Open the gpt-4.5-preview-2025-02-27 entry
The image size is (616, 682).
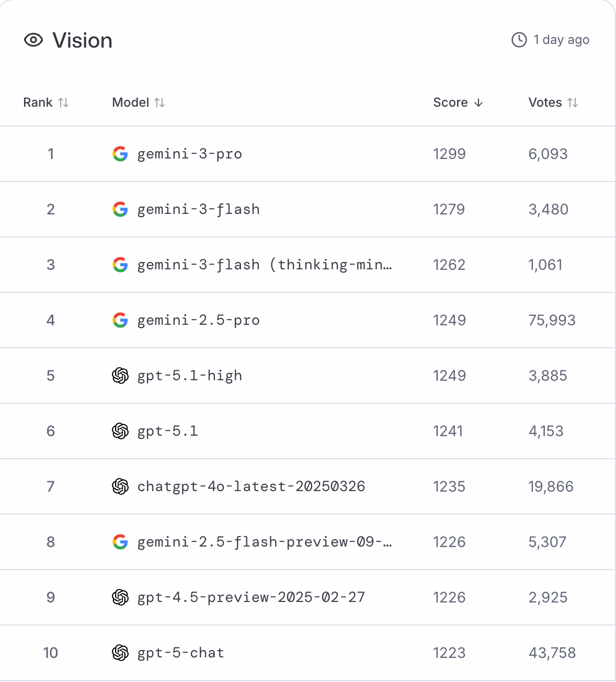tap(251, 597)
